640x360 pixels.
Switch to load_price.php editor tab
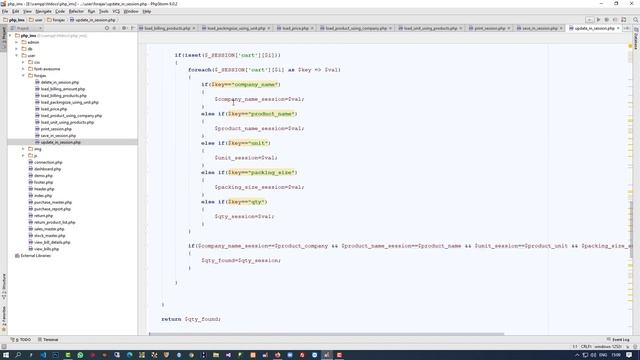pyautogui.click(x=295, y=28)
